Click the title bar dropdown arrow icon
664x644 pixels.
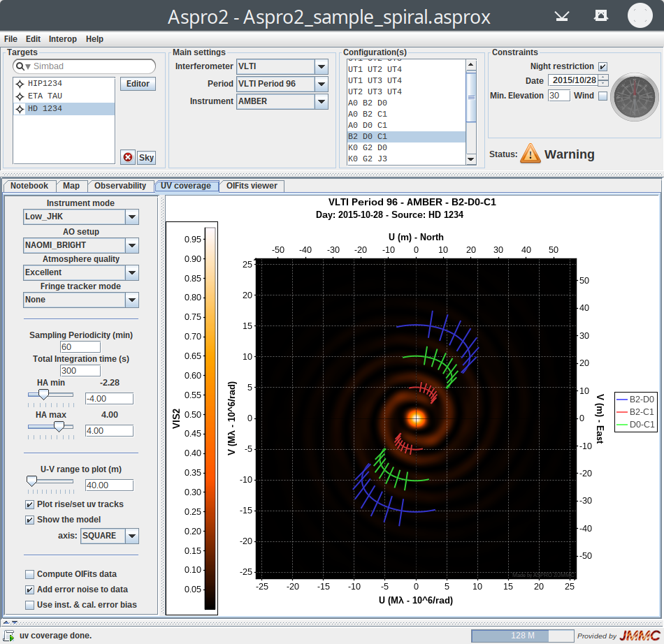point(562,16)
